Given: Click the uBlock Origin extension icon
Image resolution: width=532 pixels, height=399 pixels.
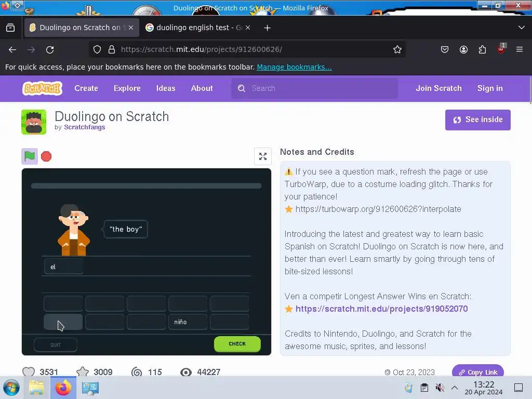Looking at the screenshot, I should tap(501, 49).
